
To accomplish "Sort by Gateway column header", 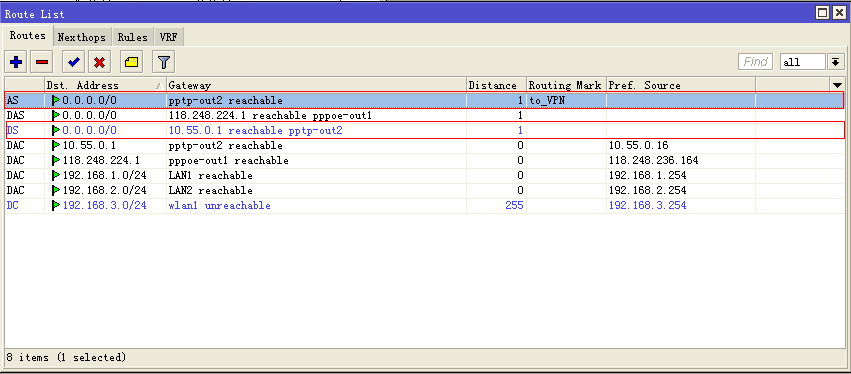I will coord(316,85).
